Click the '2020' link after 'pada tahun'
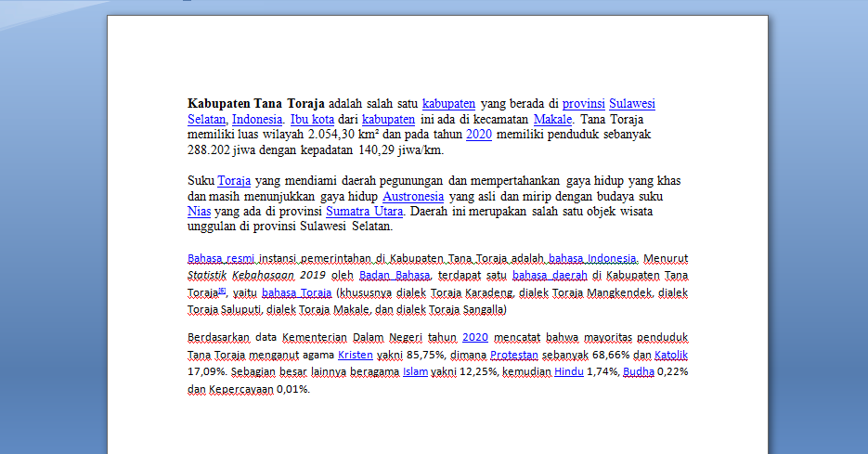This screenshot has width=868, height=454. click(479, 134)
